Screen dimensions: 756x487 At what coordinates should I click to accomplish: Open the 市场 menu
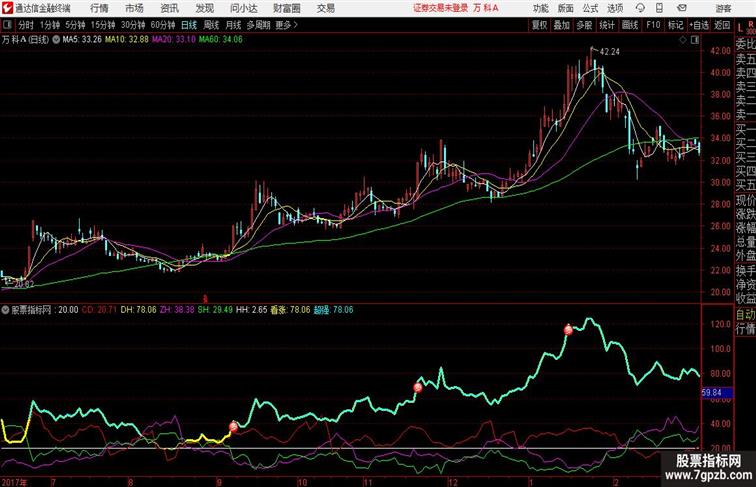134,8
